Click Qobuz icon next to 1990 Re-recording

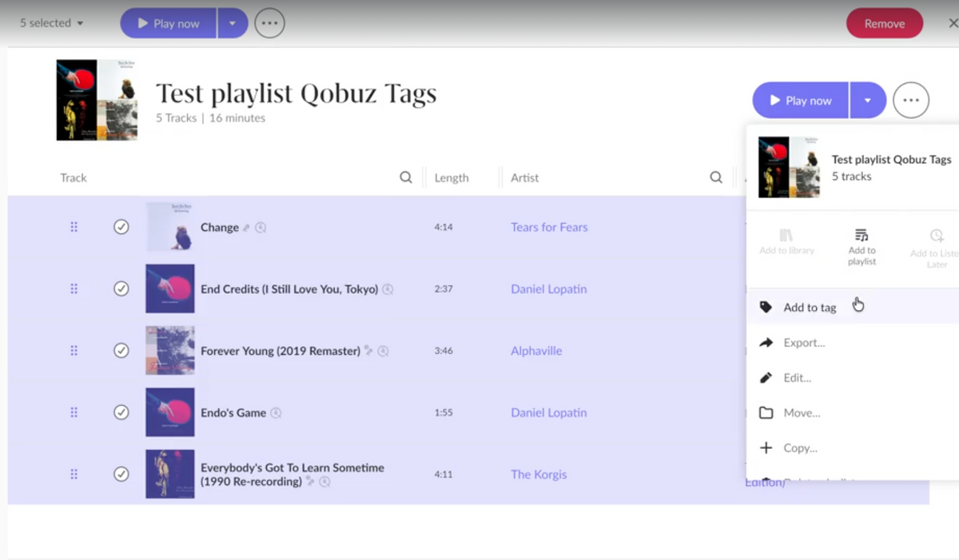324,482
